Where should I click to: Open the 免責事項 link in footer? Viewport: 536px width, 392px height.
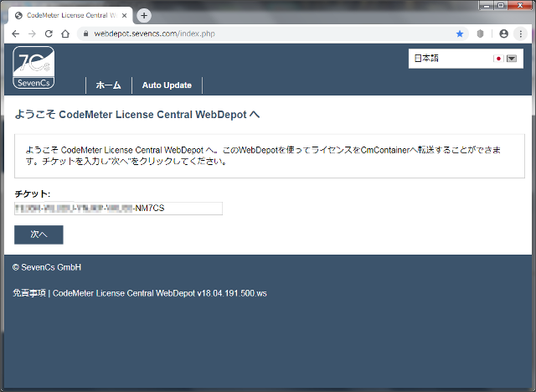[x=29, y=293]
